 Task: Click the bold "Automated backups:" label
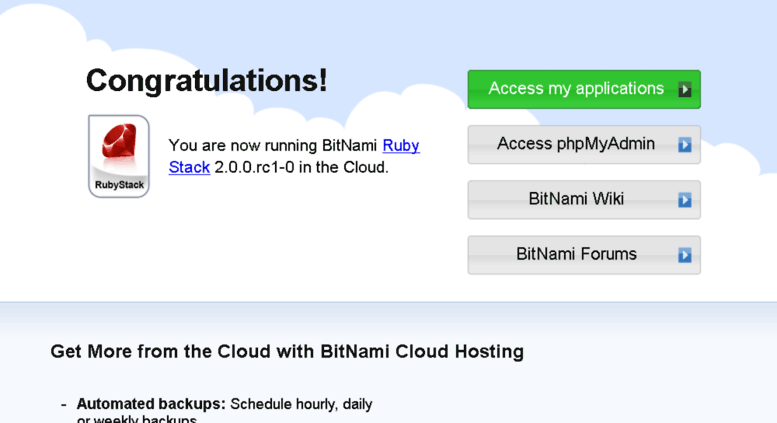[x=151, y=404]
